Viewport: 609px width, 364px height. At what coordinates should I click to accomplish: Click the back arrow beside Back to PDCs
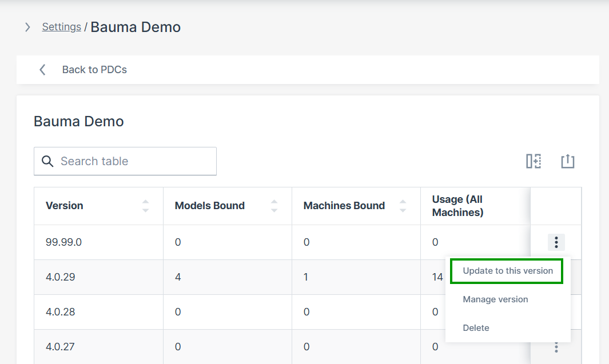pos(42,70)
